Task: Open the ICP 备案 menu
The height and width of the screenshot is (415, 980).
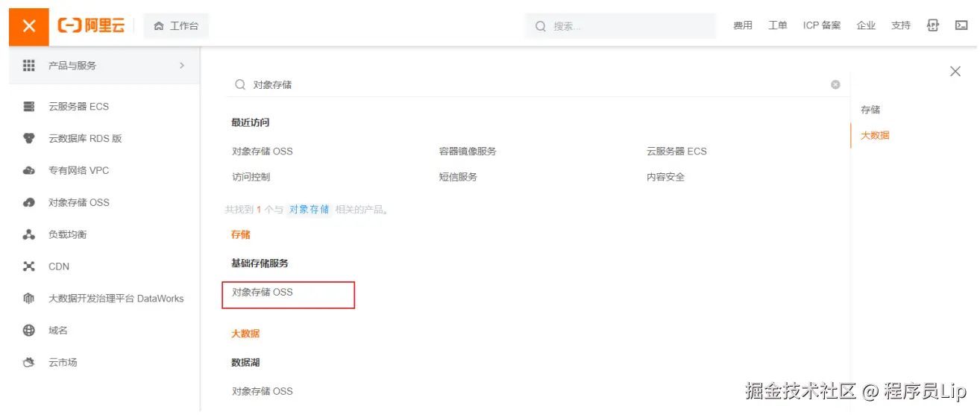Action: (822, 25)
